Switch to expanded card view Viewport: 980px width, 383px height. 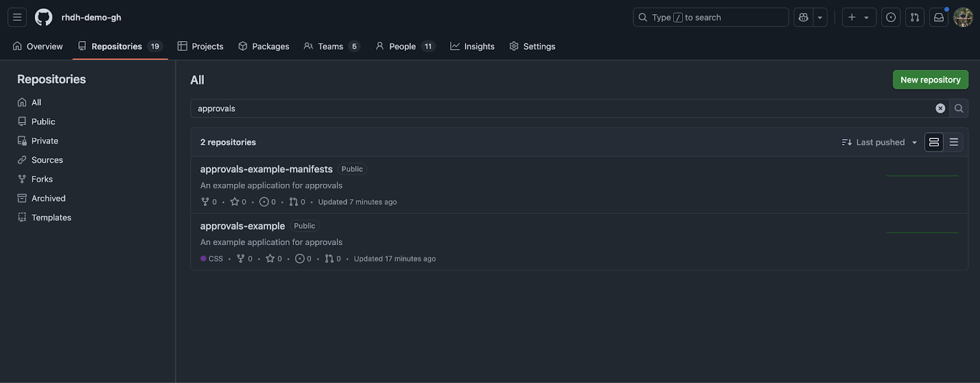(x=933, y=142)
